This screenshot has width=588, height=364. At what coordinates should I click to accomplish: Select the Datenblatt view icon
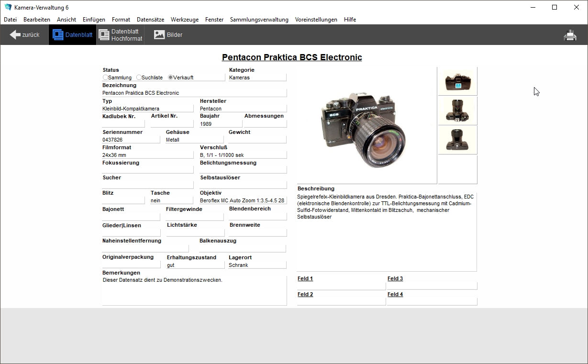point(58,35)
